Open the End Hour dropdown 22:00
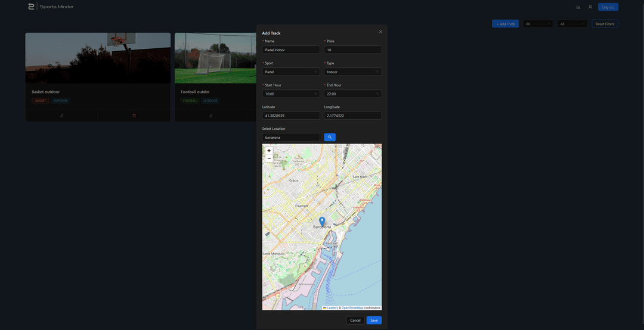This screenshot has width=644, height=330. tap(353, 94)
